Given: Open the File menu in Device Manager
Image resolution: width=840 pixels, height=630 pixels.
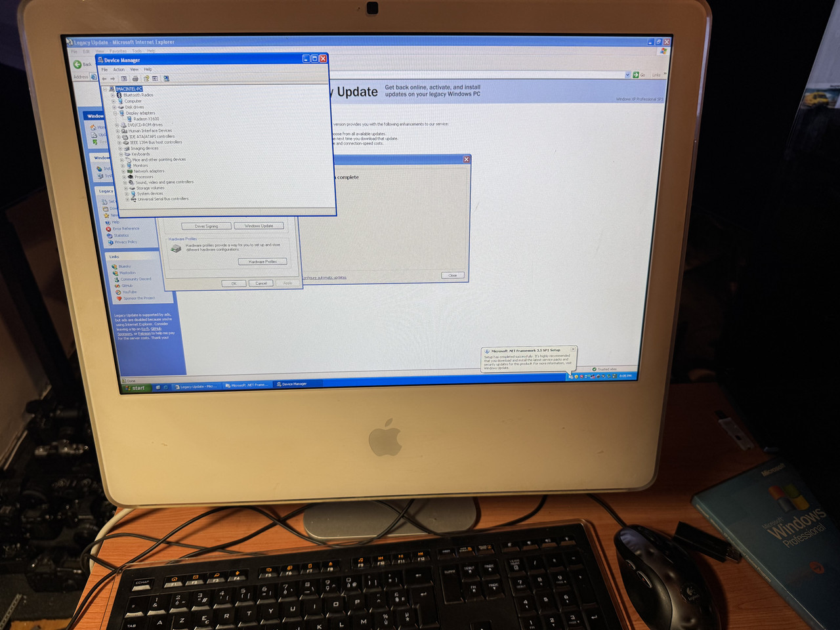Looking at the screenshot, I should click(104, 70).
